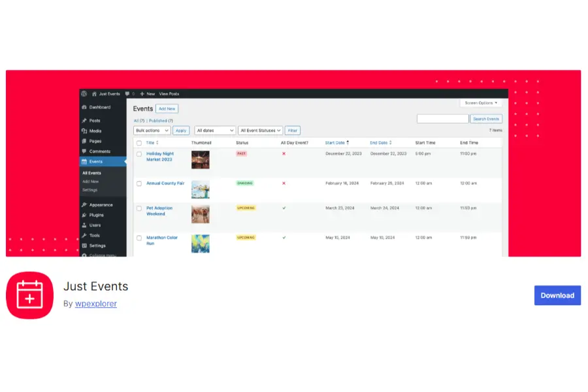Viewport: 588px width, 392px height.
Task: Check the Marathon Color Run checkbox
Action: [x=139, y=238]
